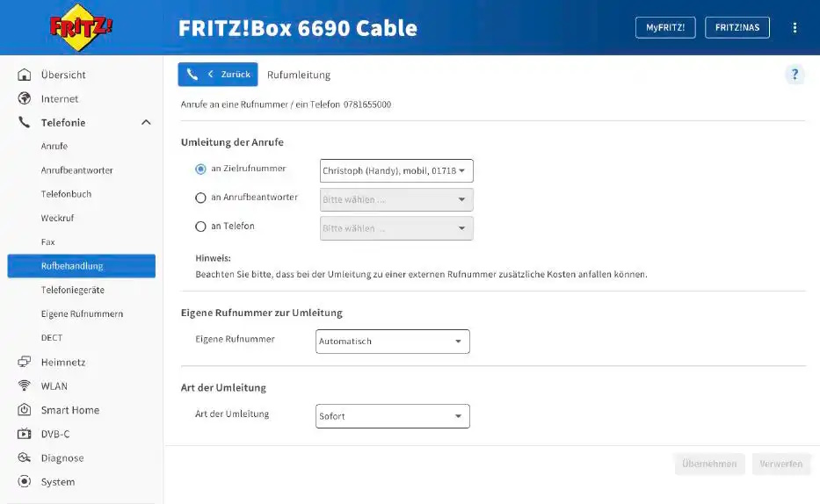Click the WLAN wifi icon

pyautogui.click(x=24, y=386)
